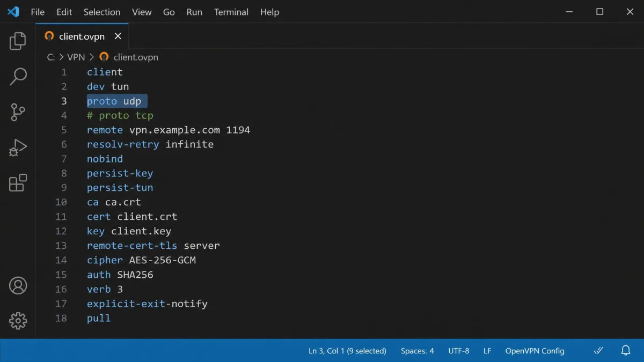This screenshot has width=644, height=362.
Task: Open the Go menu
Action: (x=169, y=12)
